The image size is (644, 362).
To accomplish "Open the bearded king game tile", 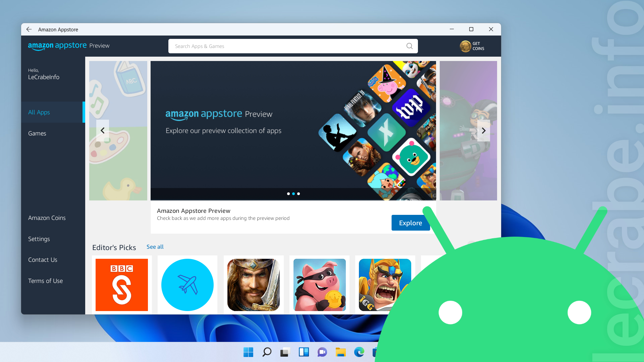I will pos(254,285).
